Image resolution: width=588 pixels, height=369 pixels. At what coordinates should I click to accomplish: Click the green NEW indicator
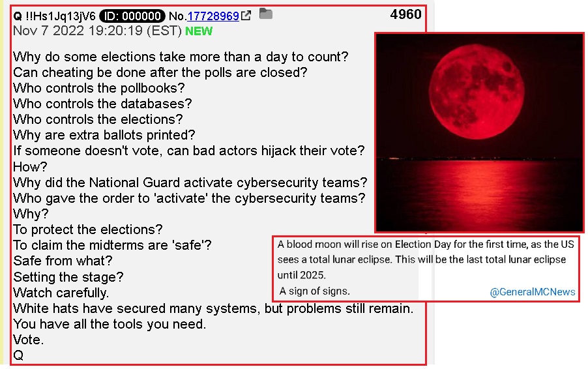199,31
